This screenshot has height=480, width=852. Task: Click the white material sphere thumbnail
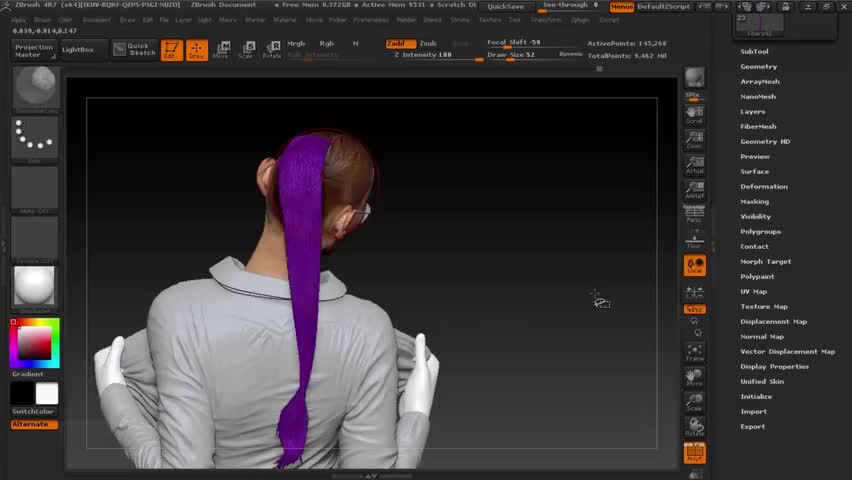click(34, 287)
